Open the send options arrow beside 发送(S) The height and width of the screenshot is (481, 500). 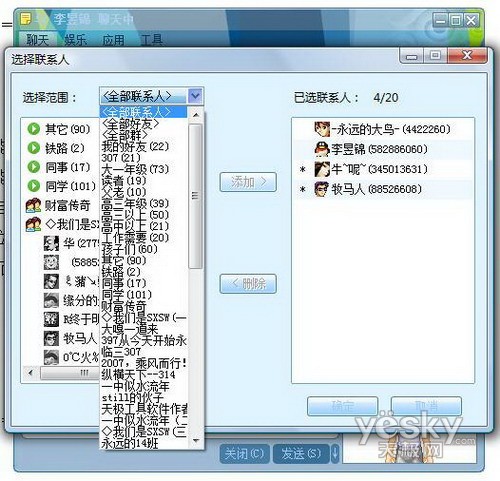pos(335,453)
